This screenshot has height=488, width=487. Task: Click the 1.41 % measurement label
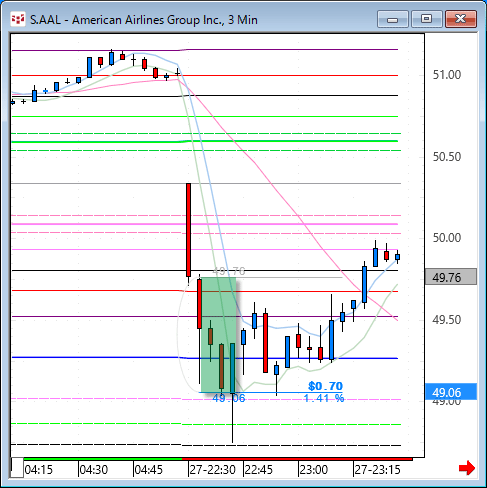tap(324, 398)
